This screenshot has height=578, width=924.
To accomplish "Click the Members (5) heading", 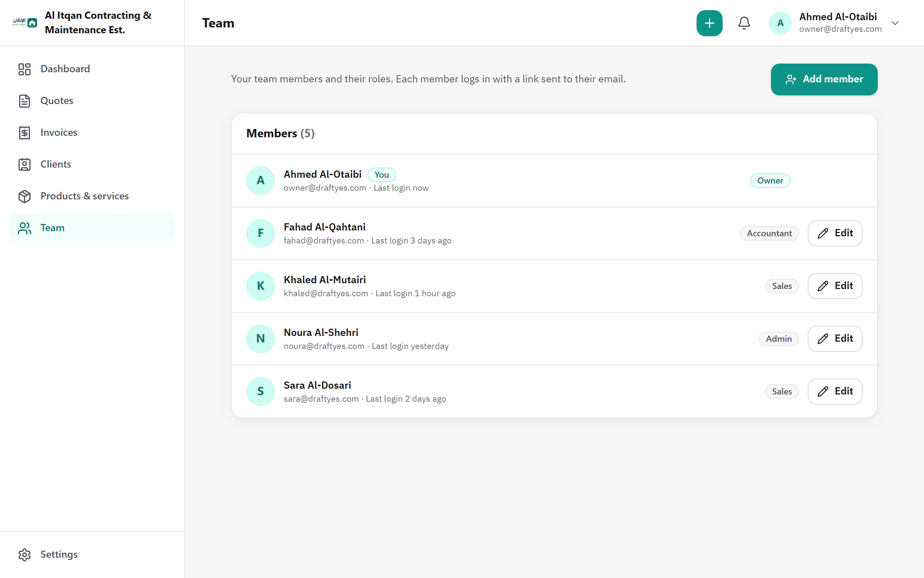I will [280, 133].
